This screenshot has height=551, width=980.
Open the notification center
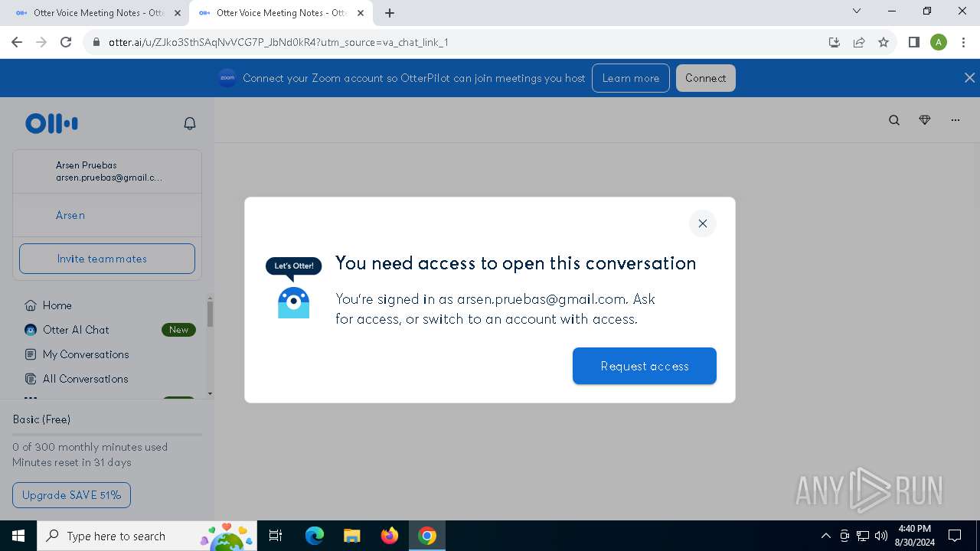(x=955, y=536)
